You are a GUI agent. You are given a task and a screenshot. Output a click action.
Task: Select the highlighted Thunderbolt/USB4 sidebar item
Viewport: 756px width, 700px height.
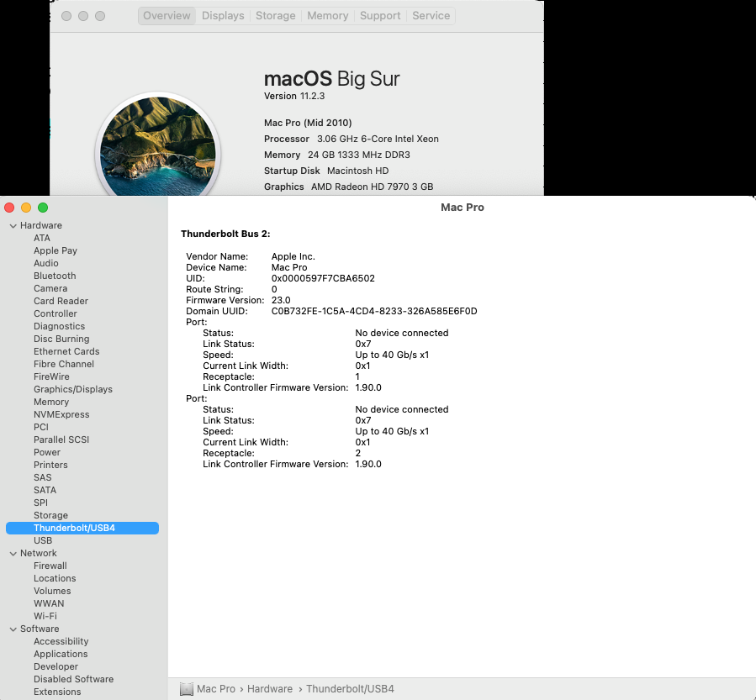82,528
